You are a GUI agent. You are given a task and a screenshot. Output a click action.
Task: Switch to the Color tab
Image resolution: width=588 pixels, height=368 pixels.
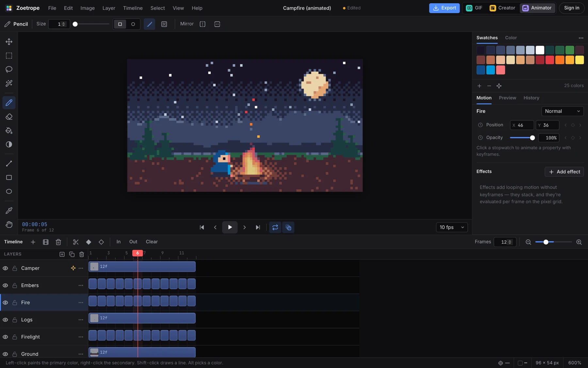click(x=511, y=38)
